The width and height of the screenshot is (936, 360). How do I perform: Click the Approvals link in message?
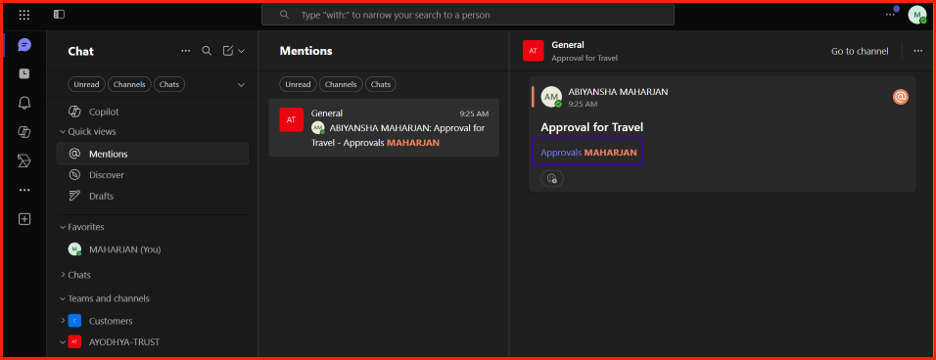[561, 152]
